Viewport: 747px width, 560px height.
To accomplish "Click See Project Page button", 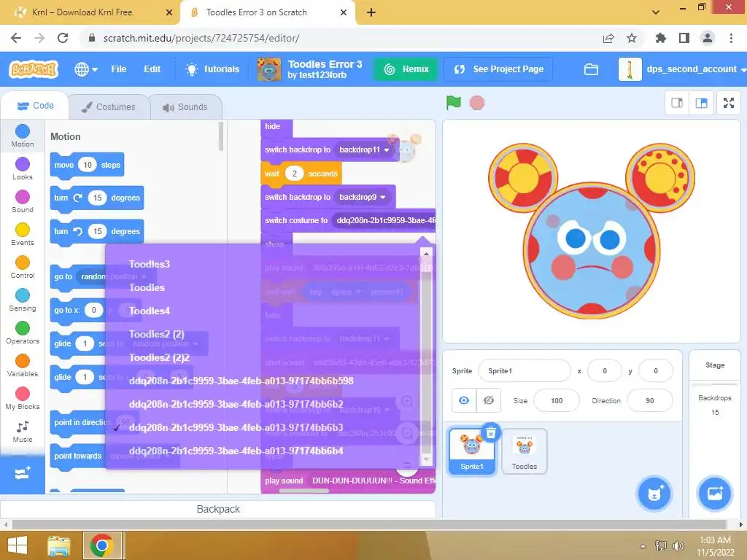I will tap(498, 69).
